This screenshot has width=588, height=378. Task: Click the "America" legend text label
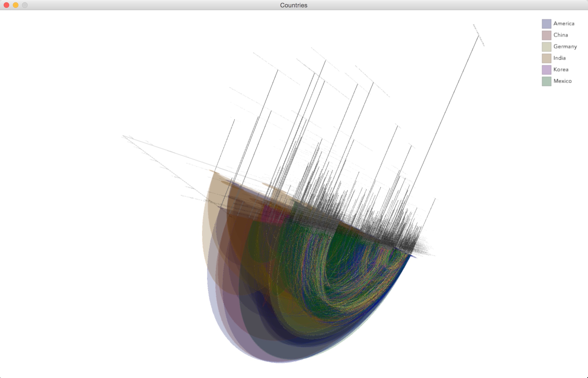point(564,23)
